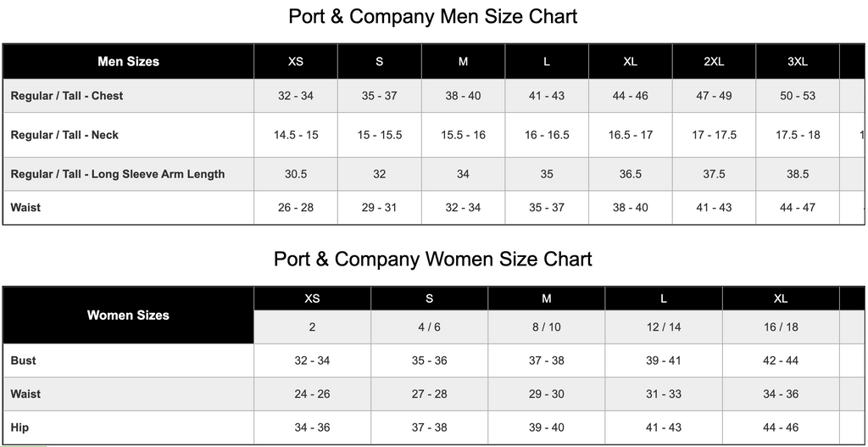868x447 pixels.
Task: Click the 3XL column header in men's chart
Action: (x=798, y=61)
